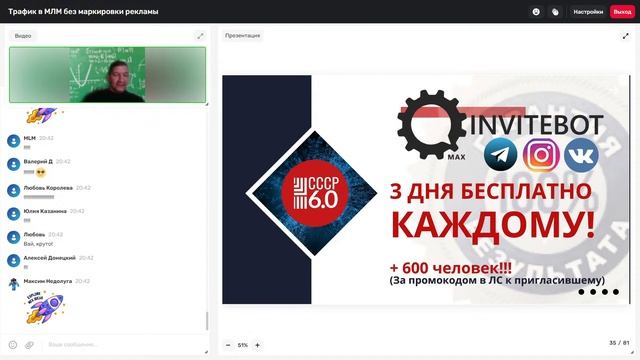Select the Видео panel tab
Image resolution: width=640 pixels, height=360 pixels.
tap(23, 36)
